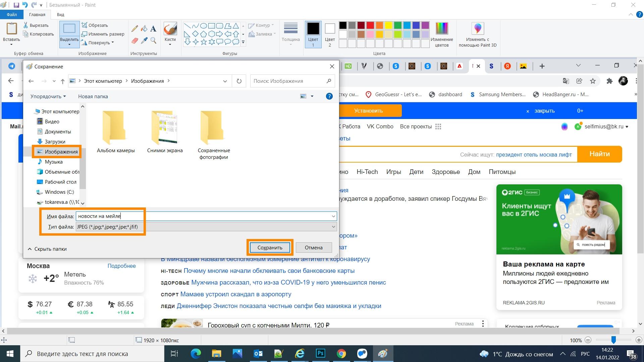Open the address bar path dropdown

click(225, 81)
